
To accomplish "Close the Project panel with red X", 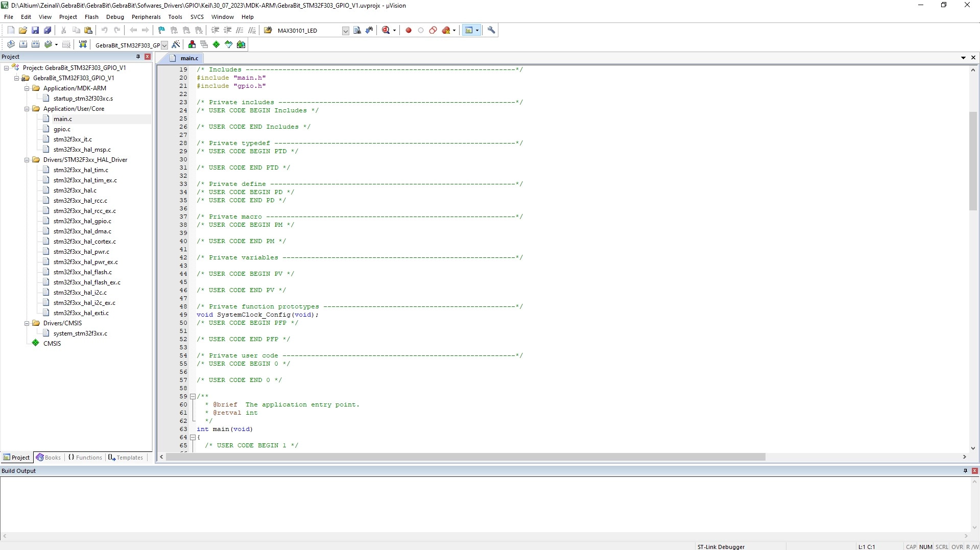I will [x=148, y=57].
